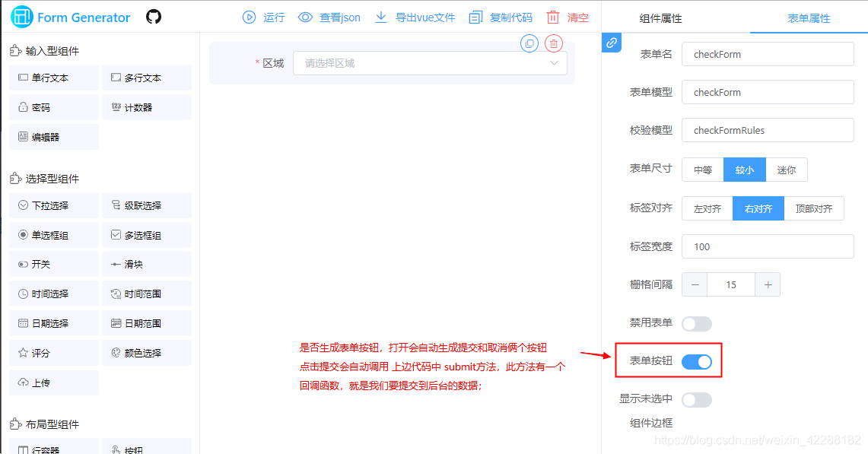Click the 表单名 input field

[768, 54]
